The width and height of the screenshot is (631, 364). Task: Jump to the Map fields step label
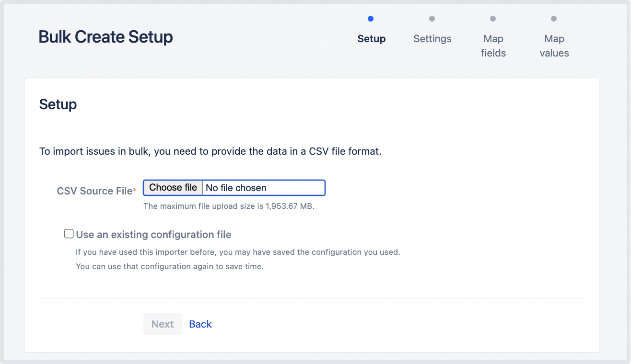click(x=493, y=46)
